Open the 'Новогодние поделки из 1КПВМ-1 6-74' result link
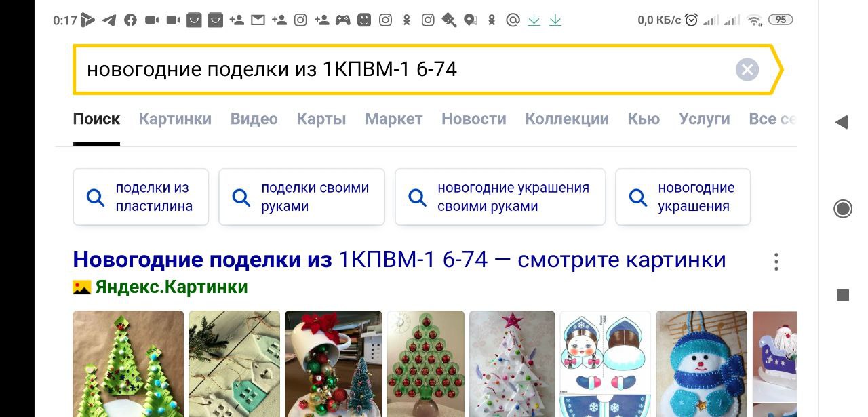Viewport: 868px width, 417px height. click(399, 260)
